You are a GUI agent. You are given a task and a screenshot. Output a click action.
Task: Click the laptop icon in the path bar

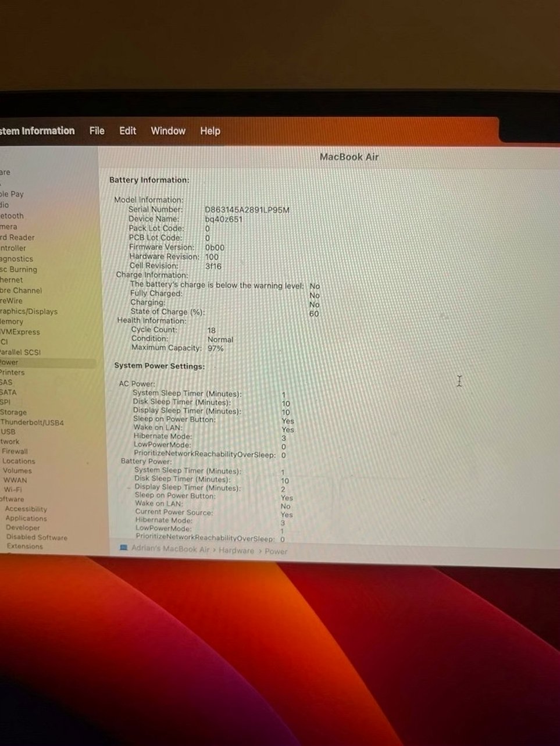click(124, 548)
